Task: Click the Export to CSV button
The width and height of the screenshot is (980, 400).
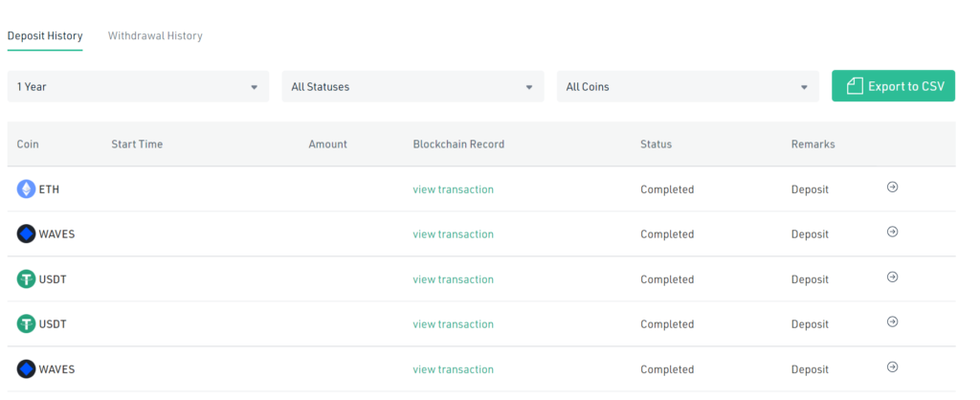Action: (893, 86)
